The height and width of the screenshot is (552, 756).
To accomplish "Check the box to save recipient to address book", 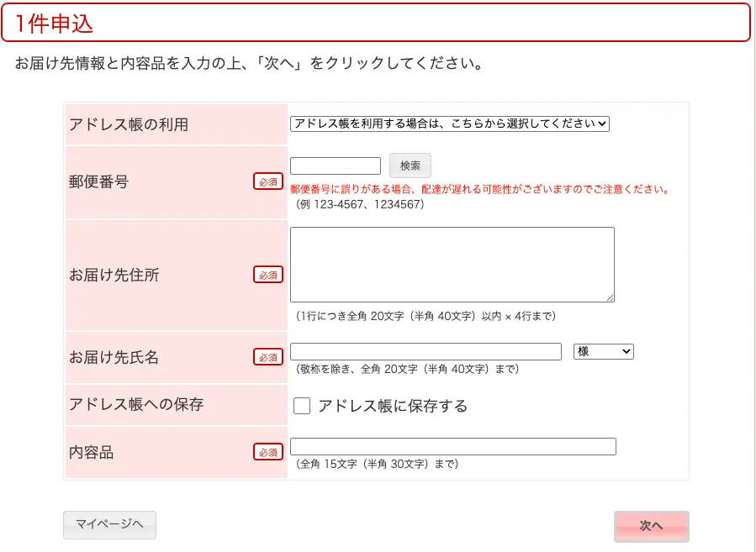I will click(x=300, y=406).
